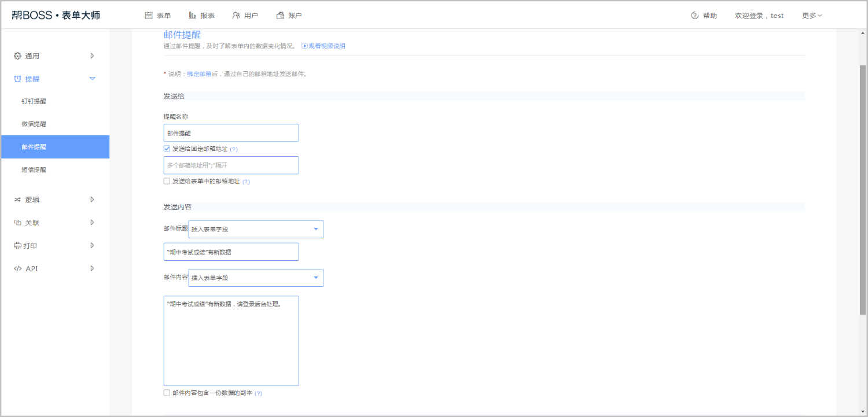The width and height of the screenshot is (868, 417).
Task: Expand the 更多 menu in top bar
Action: (812, 16)
